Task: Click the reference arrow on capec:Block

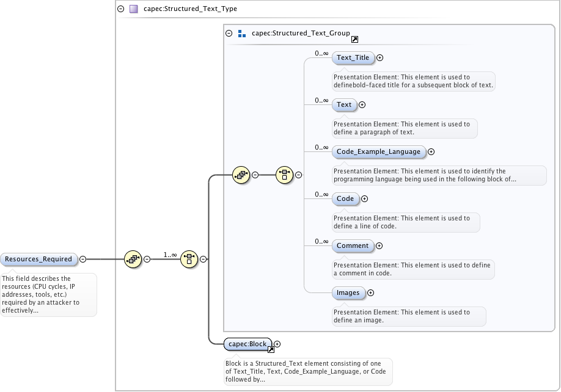Action: 271,349
